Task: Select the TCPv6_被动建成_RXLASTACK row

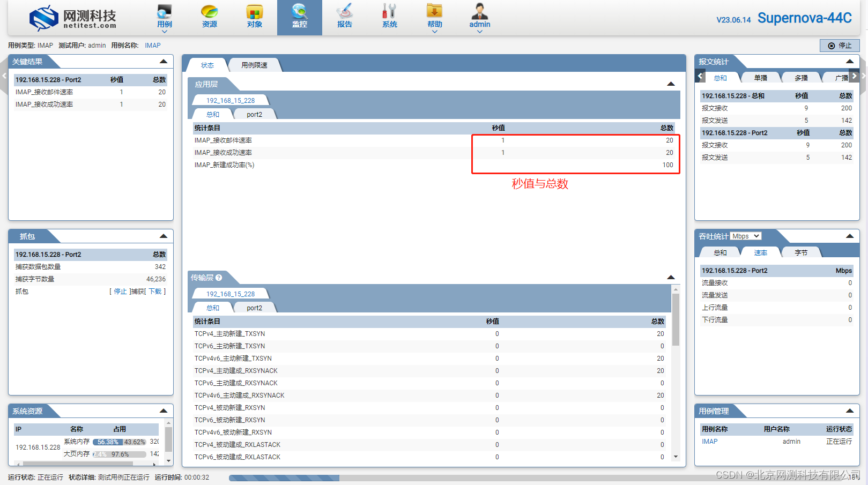Action: (x=429, y=457)
